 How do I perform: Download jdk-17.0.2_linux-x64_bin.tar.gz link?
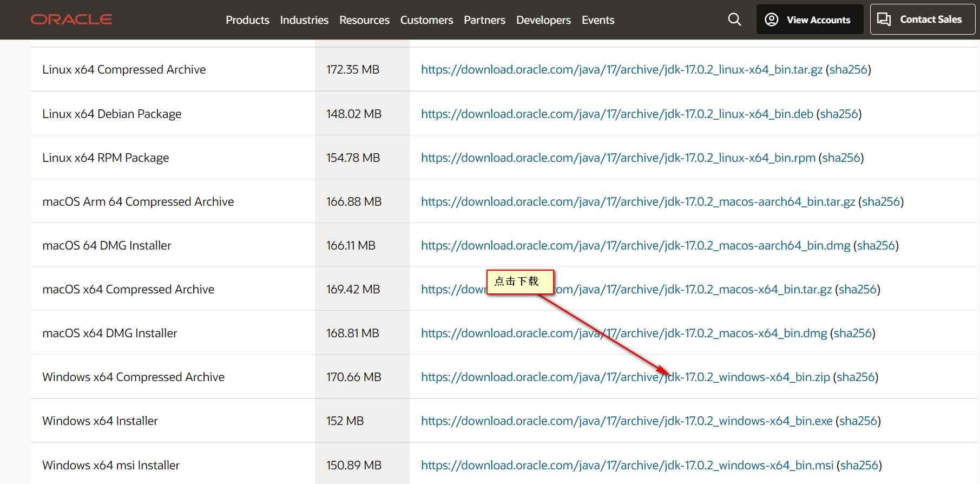coord(622,69)
